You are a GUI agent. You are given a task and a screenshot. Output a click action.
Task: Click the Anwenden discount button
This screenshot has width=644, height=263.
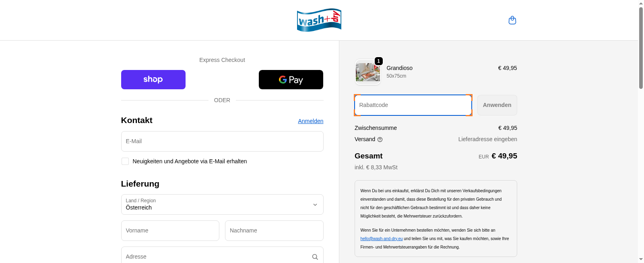(497, 105)
